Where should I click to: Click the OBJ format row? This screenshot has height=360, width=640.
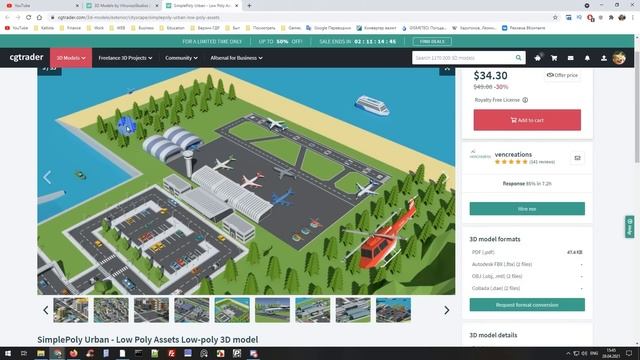(x=527, y=276)
